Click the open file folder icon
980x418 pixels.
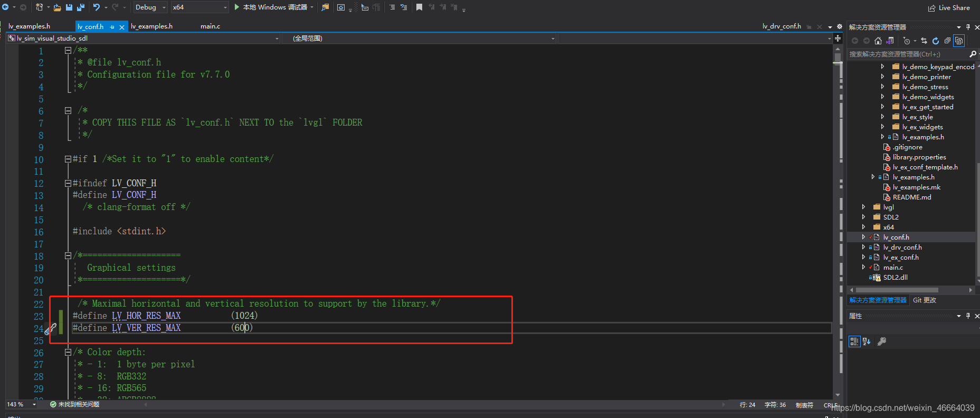(58, 7)
